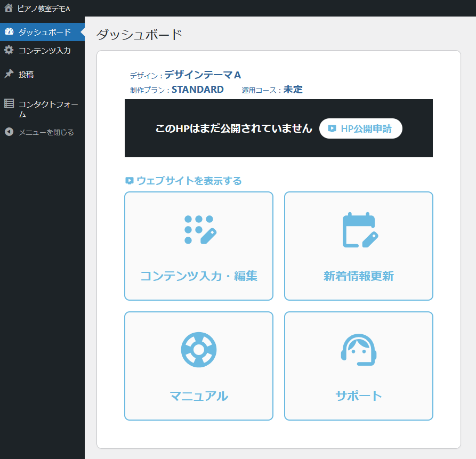Screen dimensions: 476x459
Task: Open the ピアノ教室デモA site name link
Action: [x=44, y=9]
